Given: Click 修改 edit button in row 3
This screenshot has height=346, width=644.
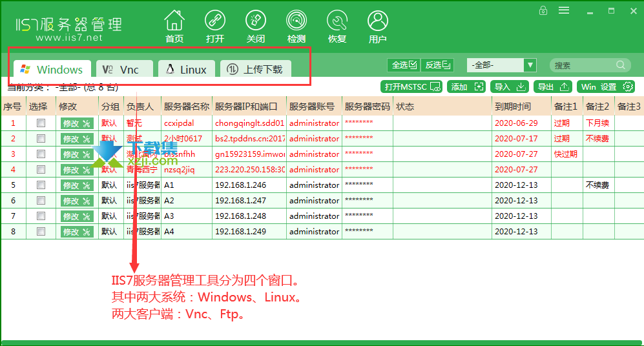Looking at the screenshot, I should (x=77, y=154).
